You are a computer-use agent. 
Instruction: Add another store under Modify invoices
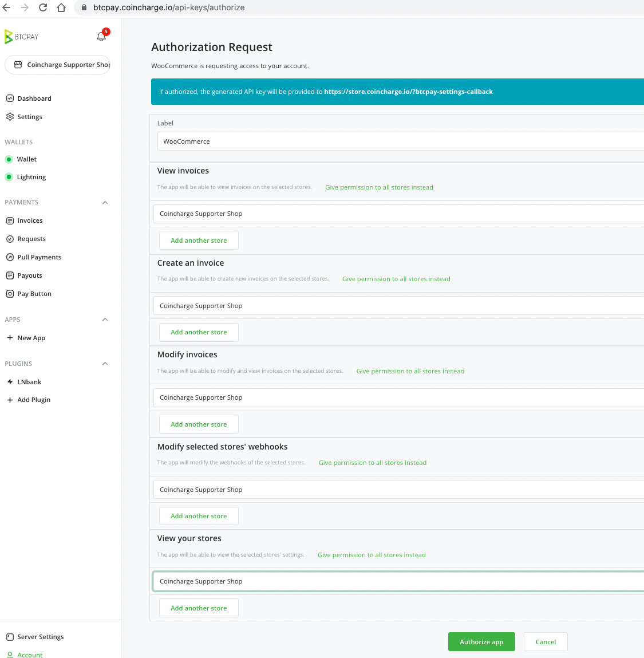tap(199, 424)
